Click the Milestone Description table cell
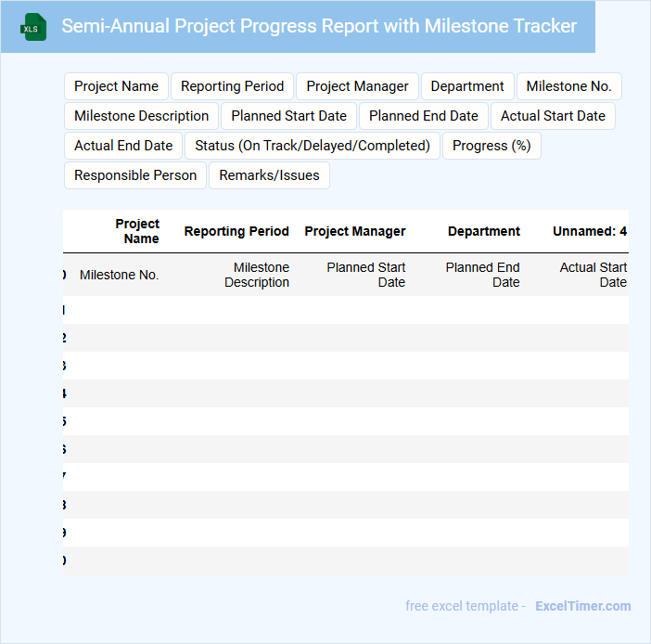Screen dimensions: 651x644 click(x=257, y=275)
